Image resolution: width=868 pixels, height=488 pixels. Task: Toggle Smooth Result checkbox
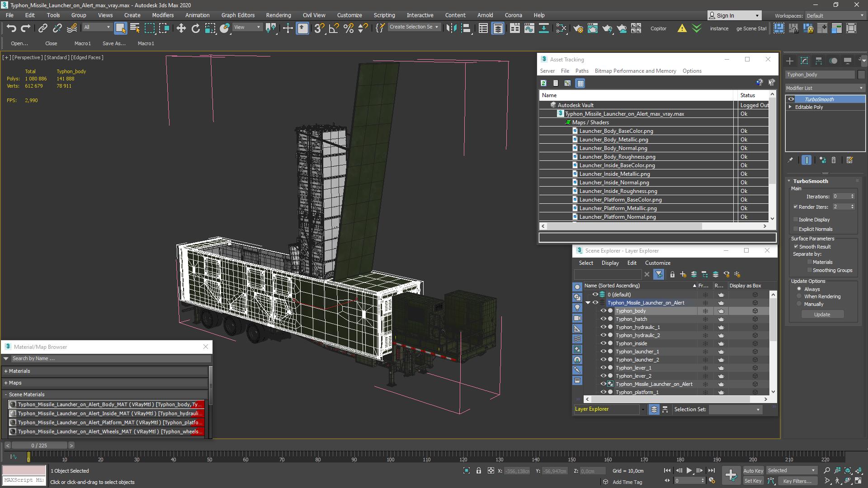click(x=796, y=247)
